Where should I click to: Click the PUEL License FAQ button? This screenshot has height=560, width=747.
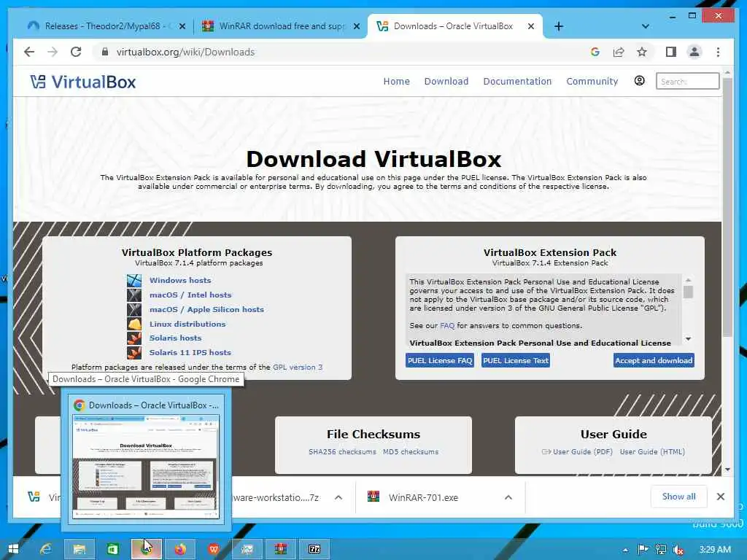[x=440, y=360]
